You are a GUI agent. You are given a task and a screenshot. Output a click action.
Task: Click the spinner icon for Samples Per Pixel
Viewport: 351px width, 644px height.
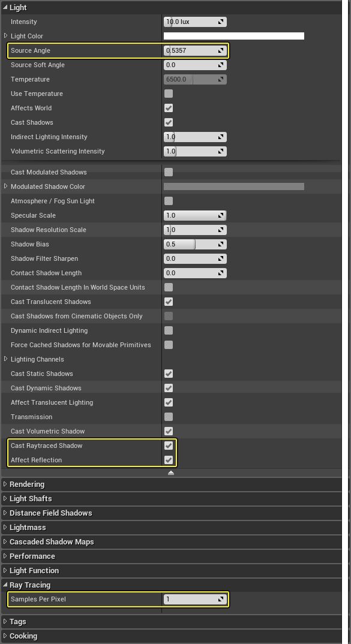pyautogui.click(x=220, y=599)
